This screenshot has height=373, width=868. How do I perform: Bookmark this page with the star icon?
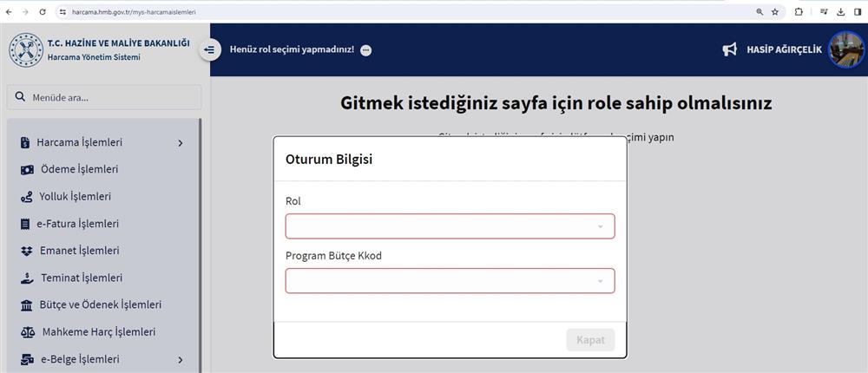pos(775,11)
